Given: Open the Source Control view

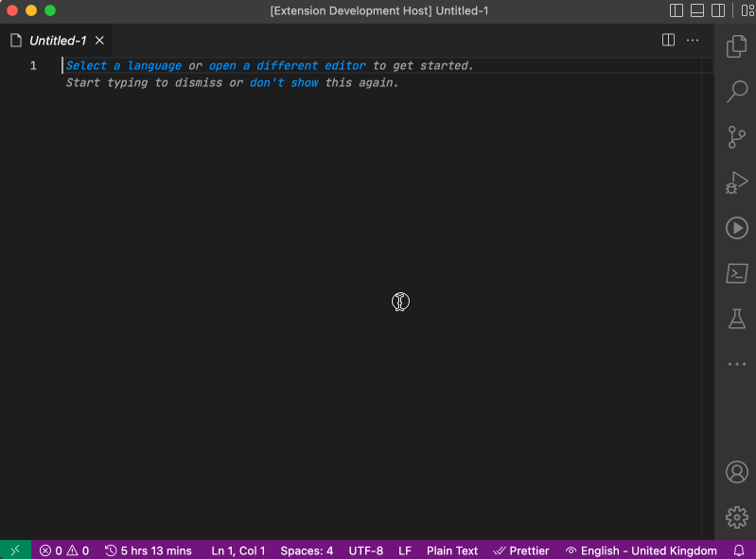Looking at the screenshot, I should click(737, 137).
